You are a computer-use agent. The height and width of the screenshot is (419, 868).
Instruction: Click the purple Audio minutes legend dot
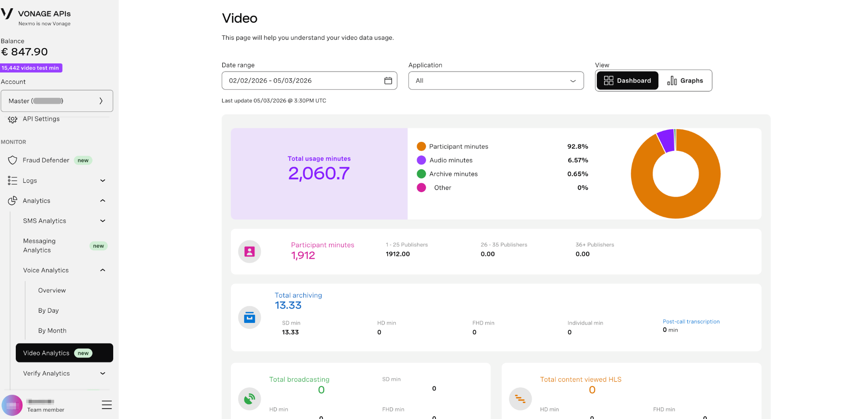coord(422,160)
